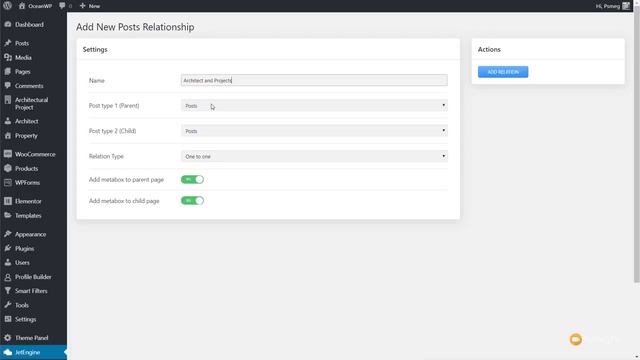Image resolution: width=640 pixels, height=360 pixels.
Task: Click the Templates folder icon
Action: [x=8, y=216]
